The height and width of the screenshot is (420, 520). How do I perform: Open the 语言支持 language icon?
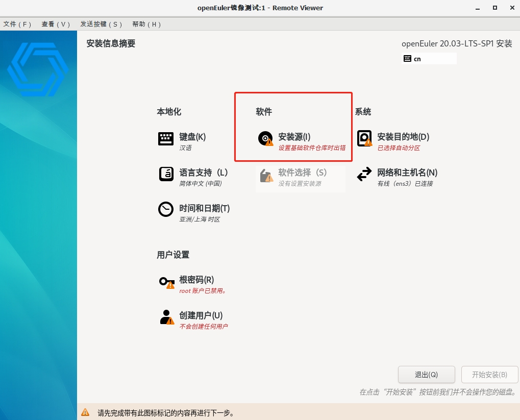[x=166, y=174]
